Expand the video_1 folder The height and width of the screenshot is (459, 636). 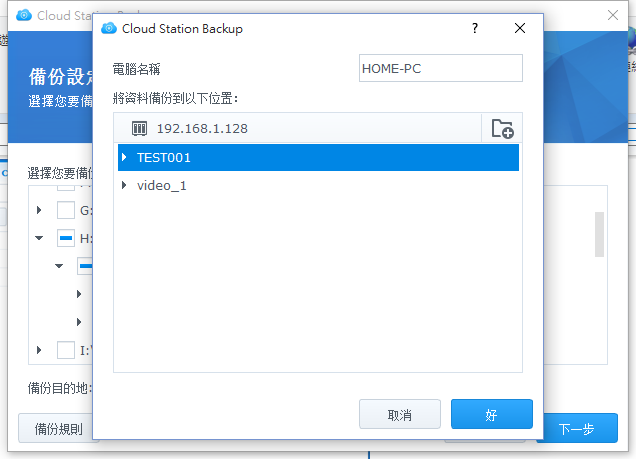[124, 185]
